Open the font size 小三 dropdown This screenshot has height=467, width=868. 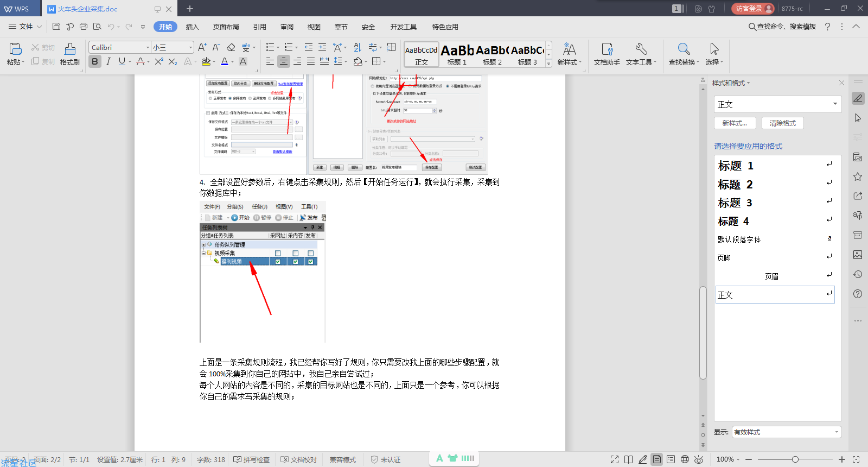point(190,47)
